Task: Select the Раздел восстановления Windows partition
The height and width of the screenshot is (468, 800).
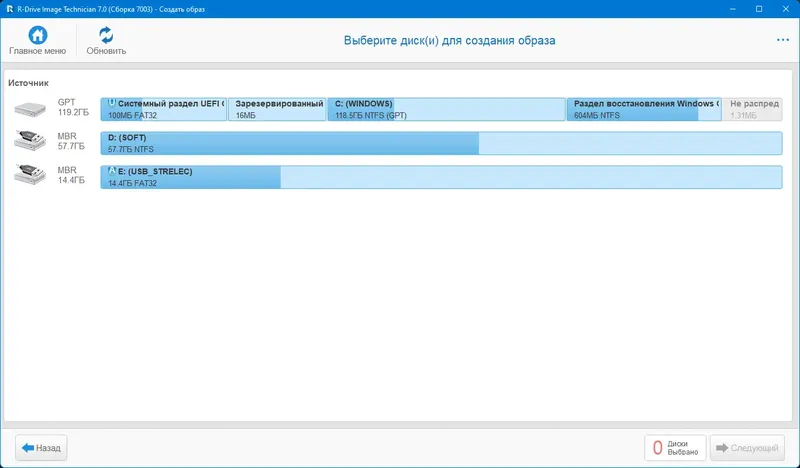Action: click(644, 109)
